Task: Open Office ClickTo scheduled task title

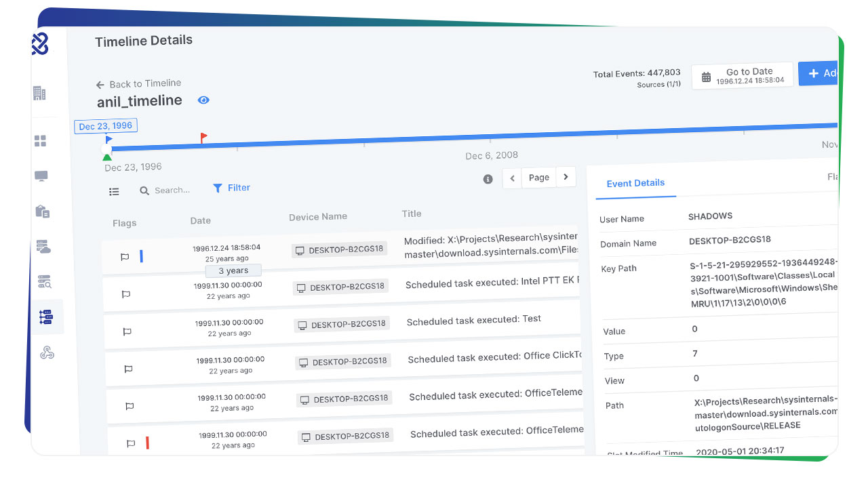Action: (495, 356)
